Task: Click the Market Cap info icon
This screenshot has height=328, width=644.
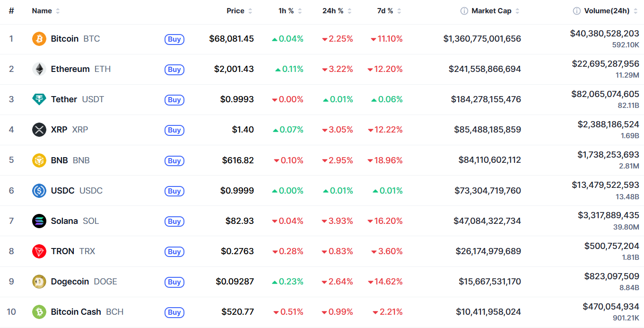Action: [x=464, y=11]
